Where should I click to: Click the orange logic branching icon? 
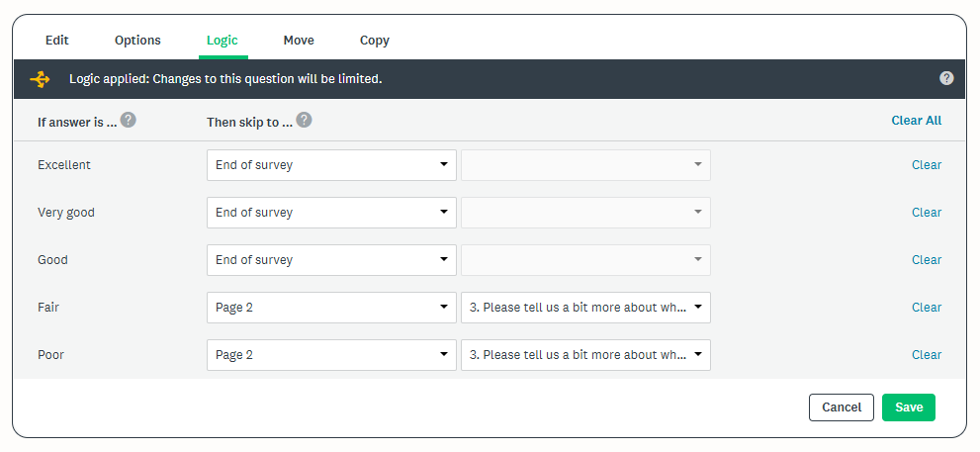[x=40, y=79]
